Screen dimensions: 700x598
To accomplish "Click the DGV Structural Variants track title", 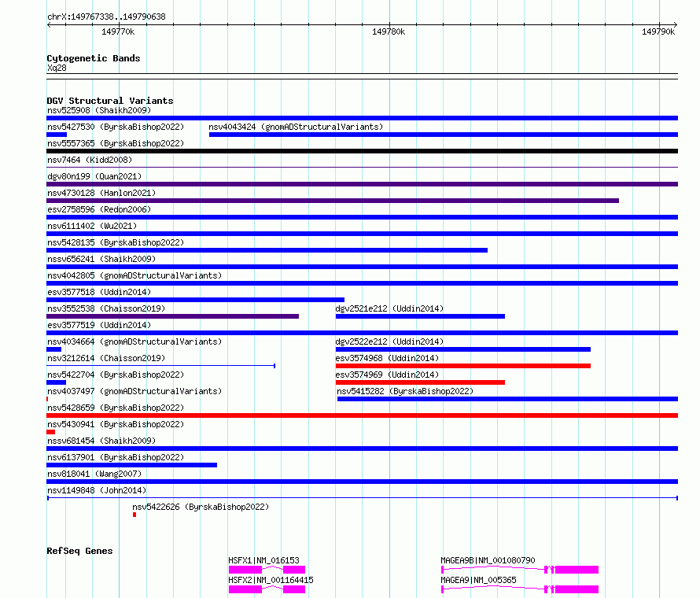I will (x=110, y=101).
